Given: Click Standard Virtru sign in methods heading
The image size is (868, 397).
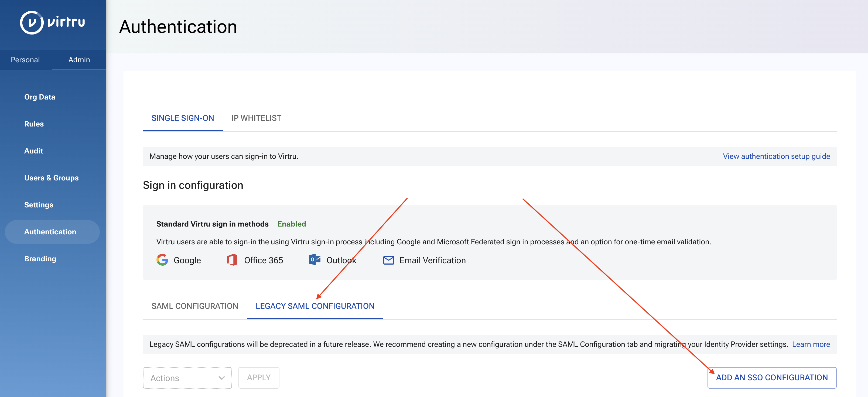Looking at the screenshot, I should click(212, 224).
